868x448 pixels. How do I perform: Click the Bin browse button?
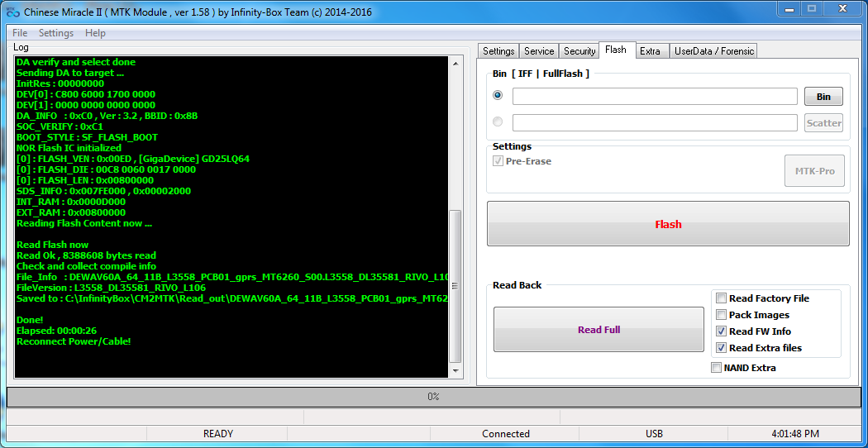pyautogui.click(x=823, y=97)
